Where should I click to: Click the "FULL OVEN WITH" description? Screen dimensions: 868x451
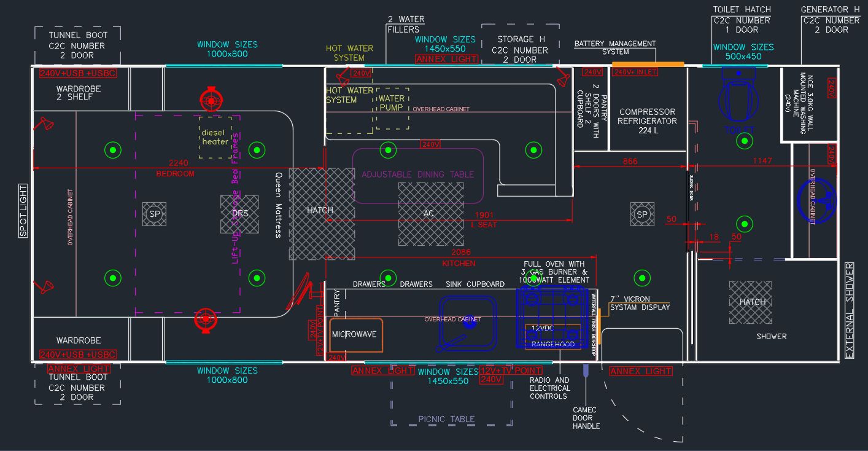pos(554,264)
